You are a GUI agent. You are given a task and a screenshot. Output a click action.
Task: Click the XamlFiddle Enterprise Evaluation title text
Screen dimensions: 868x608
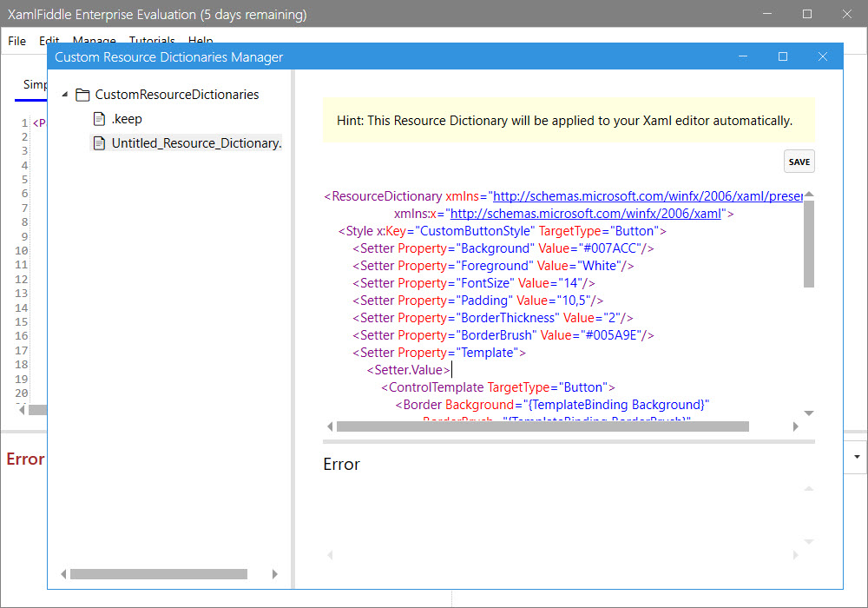[157, 15]
